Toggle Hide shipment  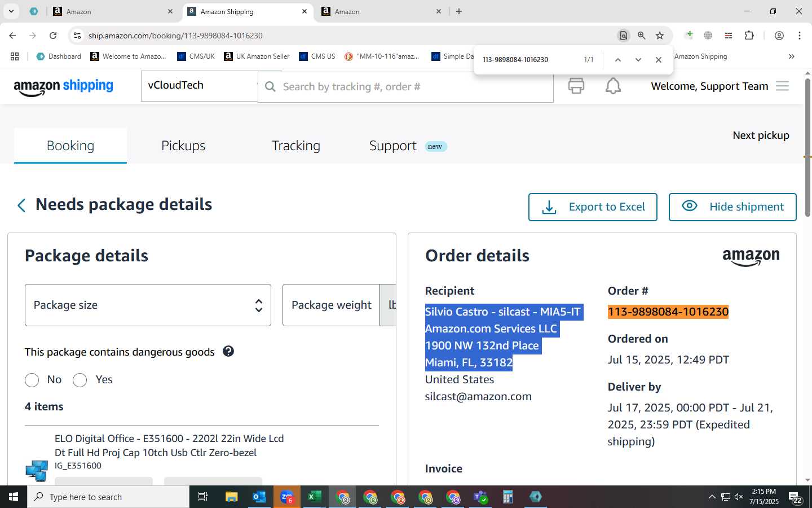[x=732, y=207]
